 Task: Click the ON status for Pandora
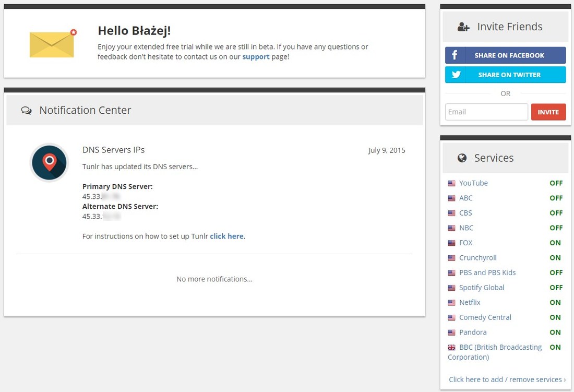[x=555, y=332]
